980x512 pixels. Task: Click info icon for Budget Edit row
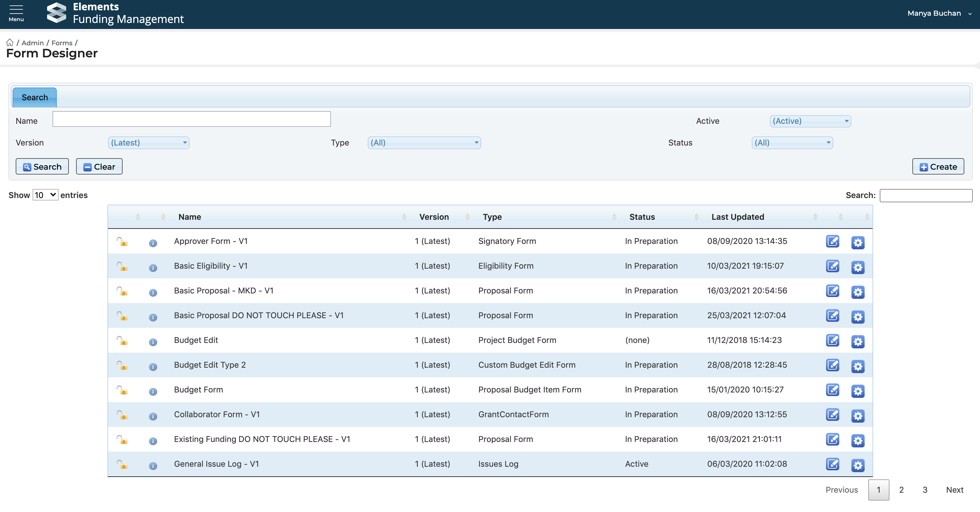[153, 342]
